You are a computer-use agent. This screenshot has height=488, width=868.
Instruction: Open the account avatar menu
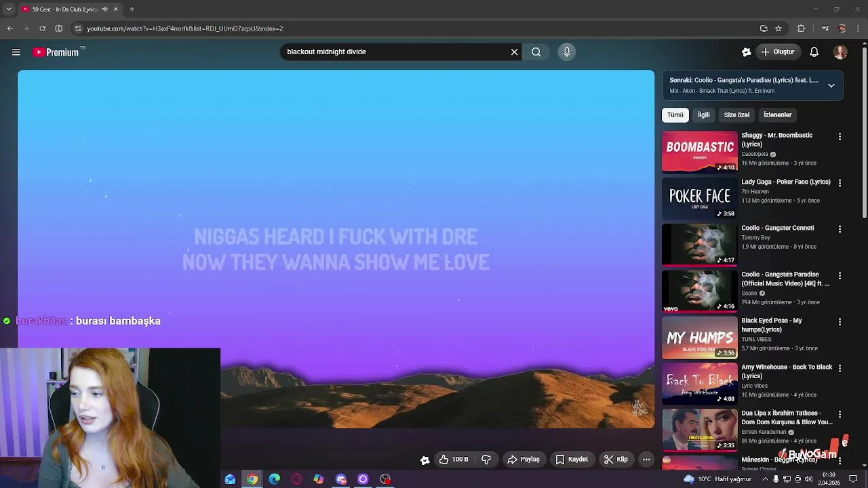click(840, 52)
